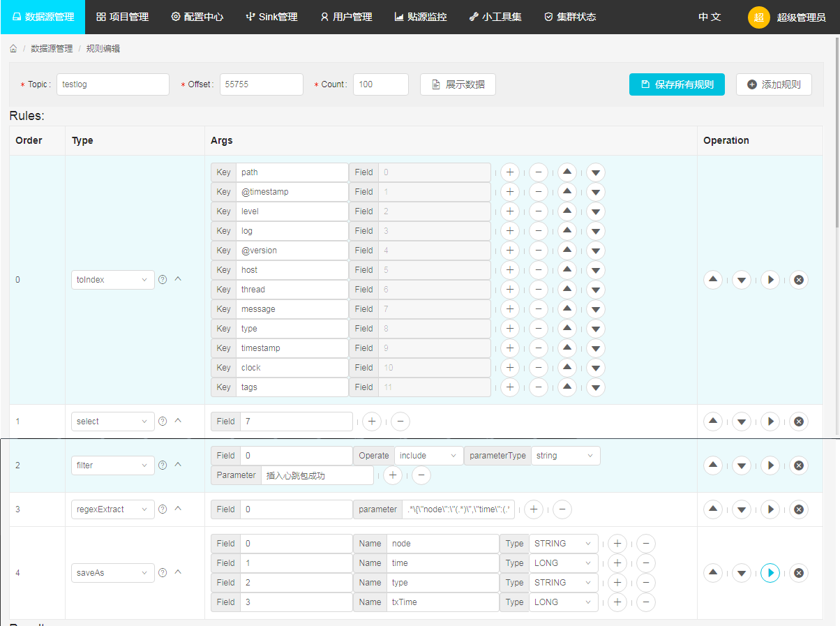Image resolution: width=840 pixels, height=626 pixels.
Task: Click the plus icon in path key row
Action: coord(510,172)
